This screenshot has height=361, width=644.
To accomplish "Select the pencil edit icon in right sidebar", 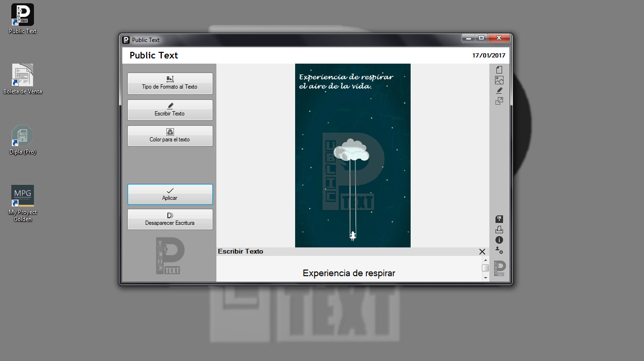I will (499, 90).
